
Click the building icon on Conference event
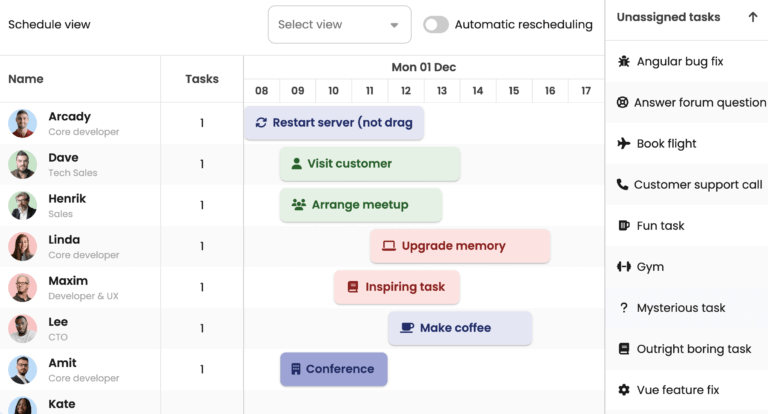tap(295, 369)
